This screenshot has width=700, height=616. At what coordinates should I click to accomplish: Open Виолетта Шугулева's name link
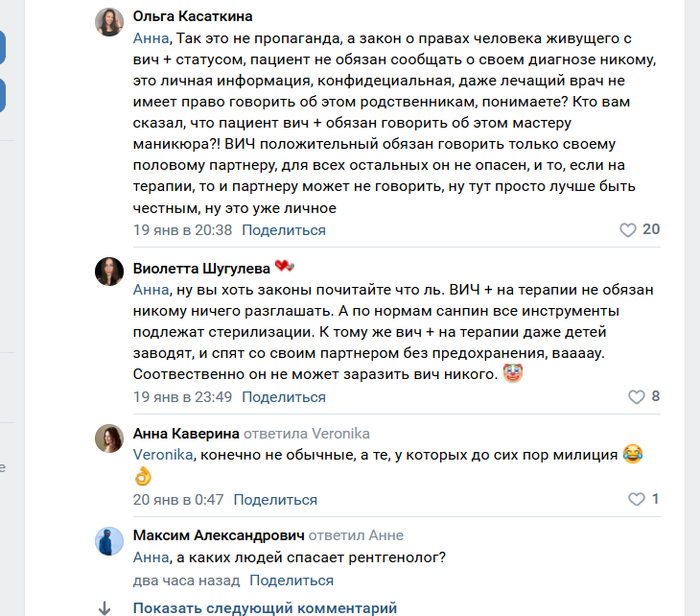coord(201,268)
